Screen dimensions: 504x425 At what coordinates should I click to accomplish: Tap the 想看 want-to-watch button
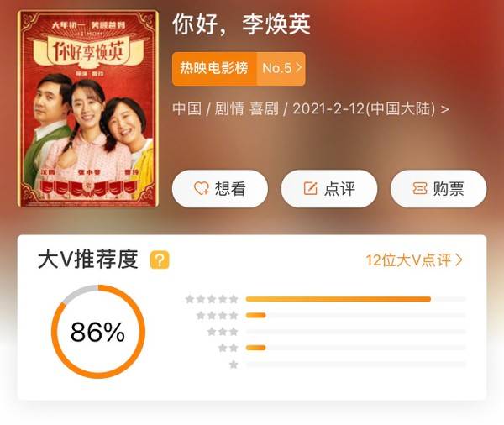pos(220,189)
